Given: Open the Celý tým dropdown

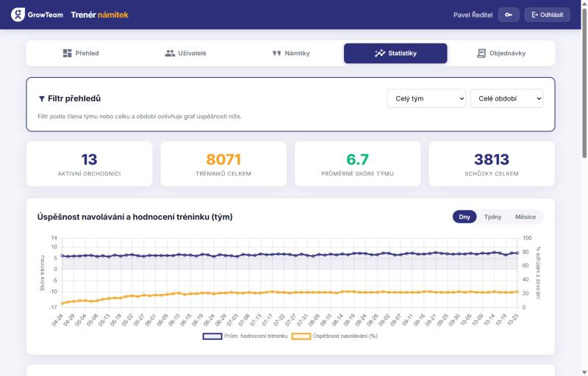Looking at the screenshot, I should [426, 98].
